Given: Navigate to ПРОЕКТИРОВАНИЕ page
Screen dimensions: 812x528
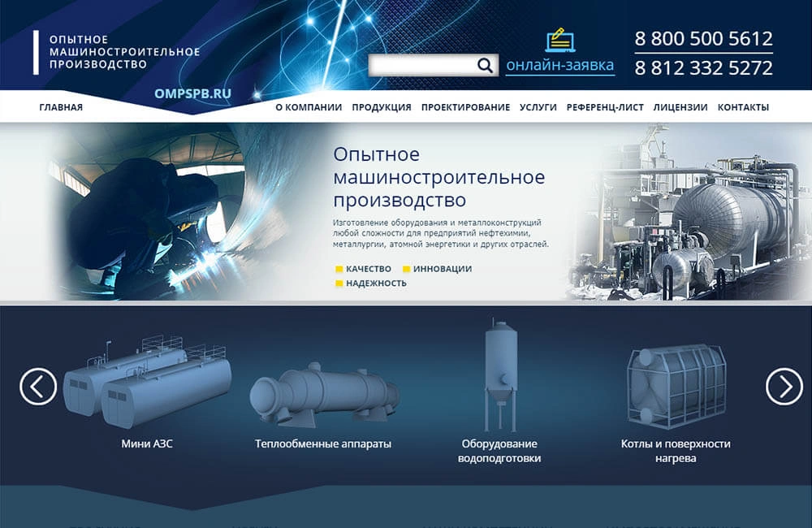Looking at the screenshot, I should click(x=465, y=107).
